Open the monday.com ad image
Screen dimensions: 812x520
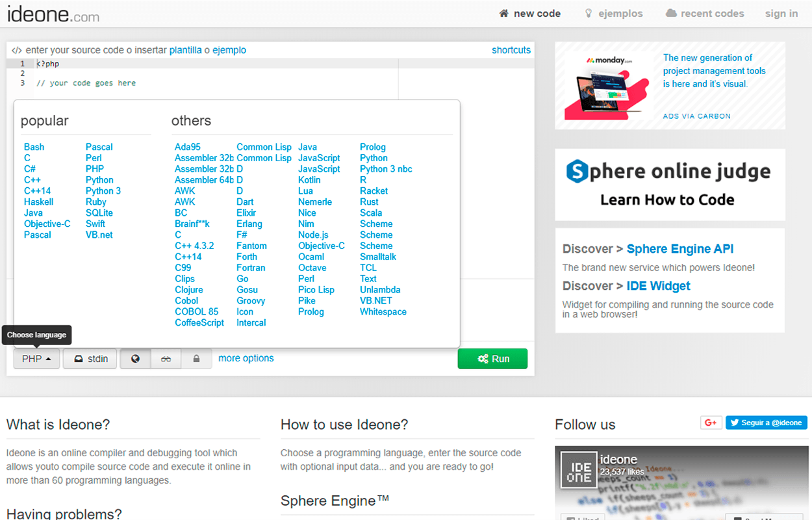[x=607, y=85]
